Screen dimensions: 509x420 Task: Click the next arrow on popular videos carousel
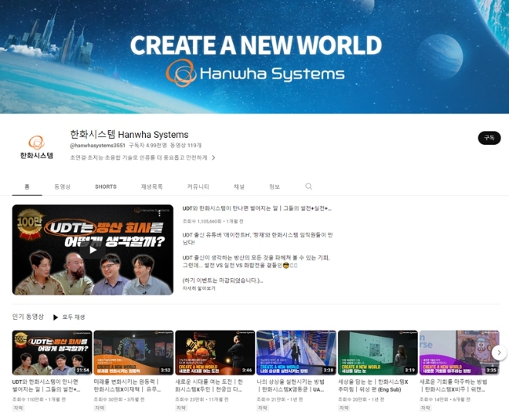[499, 352]
